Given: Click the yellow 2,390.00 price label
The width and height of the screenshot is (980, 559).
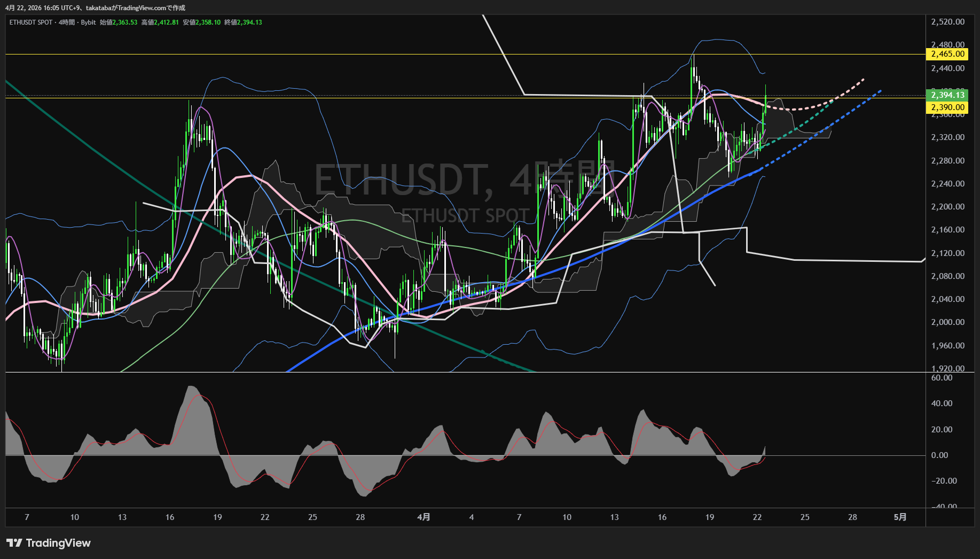Looking at the screenshot, I should pyautogui.click(x=947, y=107).
